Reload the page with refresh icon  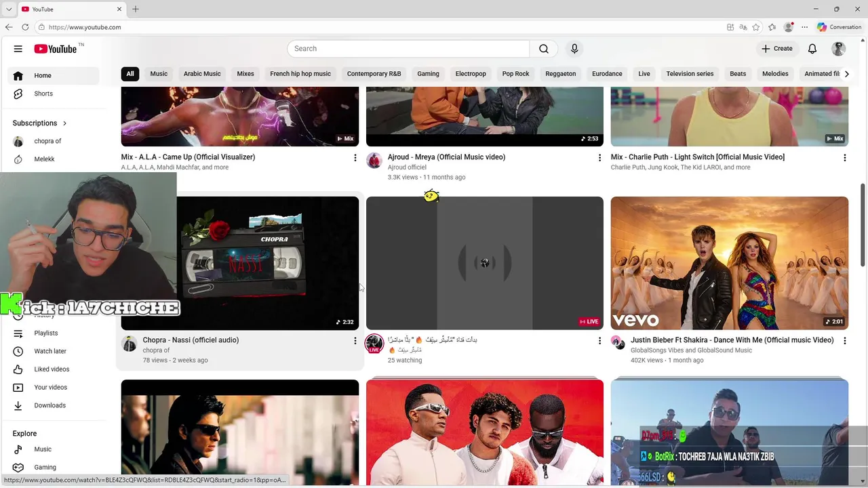25,27
